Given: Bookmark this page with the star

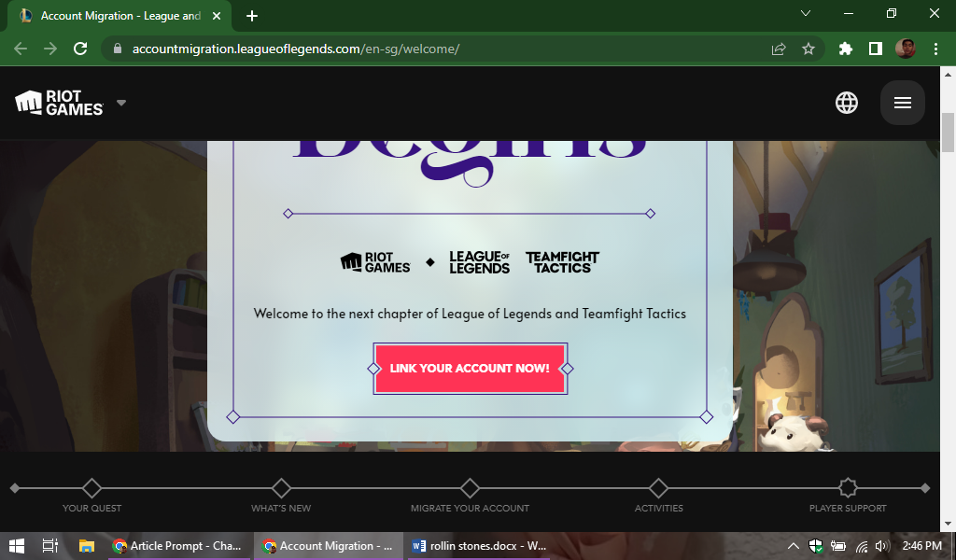Looking at the screenshot, I should click(808, 49).
